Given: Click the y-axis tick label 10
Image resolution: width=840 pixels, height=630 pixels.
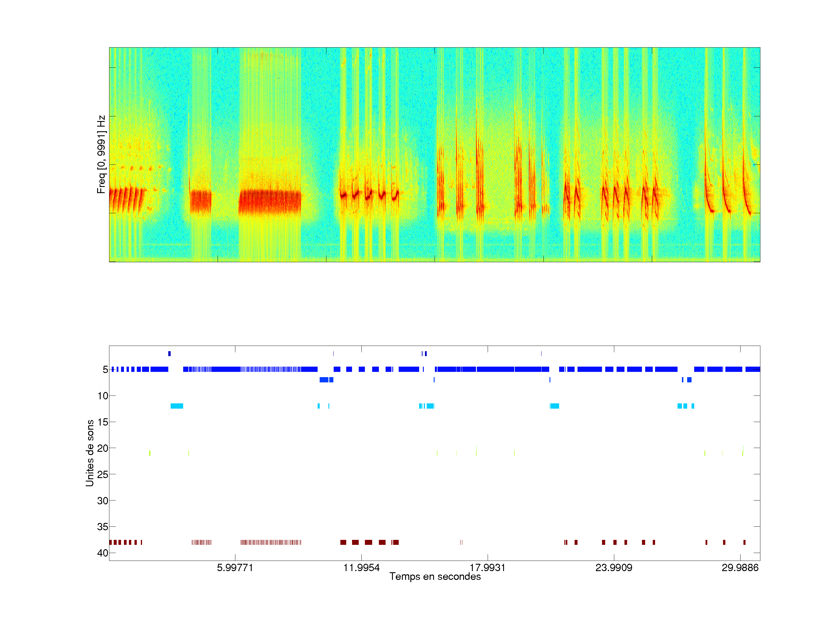Looking at the screenshot, I should (x=103, y=396).
